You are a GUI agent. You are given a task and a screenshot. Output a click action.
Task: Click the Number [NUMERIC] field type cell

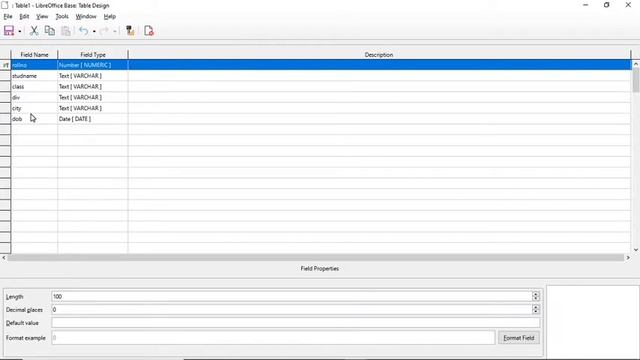tap(93, 65)
